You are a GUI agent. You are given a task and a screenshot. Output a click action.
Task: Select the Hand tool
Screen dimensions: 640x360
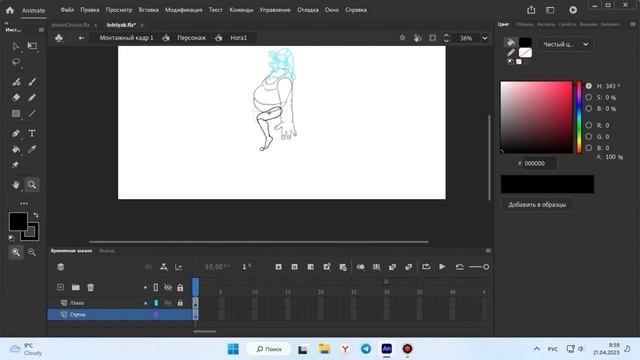(16, 184)
